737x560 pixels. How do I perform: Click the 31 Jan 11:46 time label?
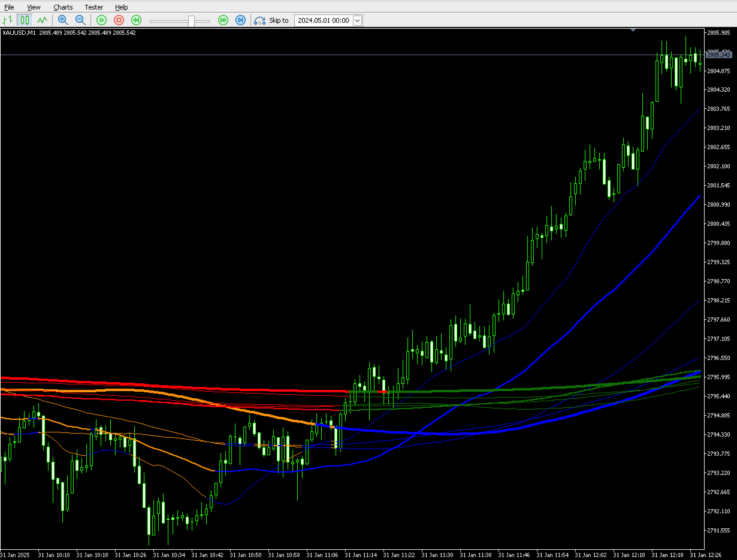pyautogui.click(x=514, y=555)
